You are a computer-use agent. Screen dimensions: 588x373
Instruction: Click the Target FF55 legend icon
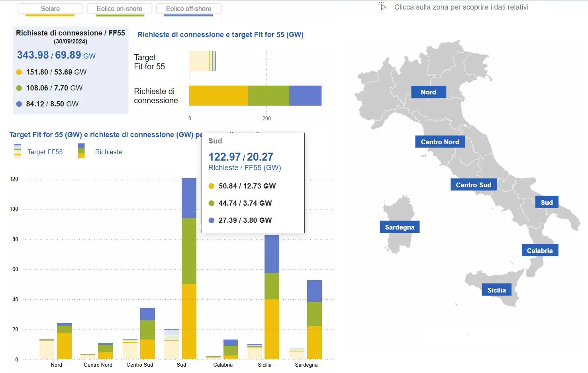(x=18, y=151)
